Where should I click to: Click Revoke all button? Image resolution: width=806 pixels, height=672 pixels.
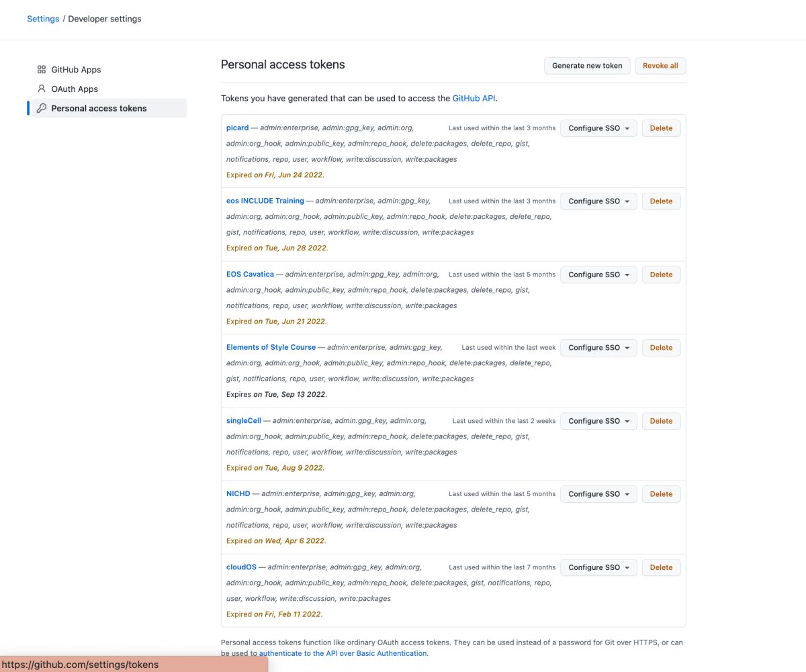point(660,66)
